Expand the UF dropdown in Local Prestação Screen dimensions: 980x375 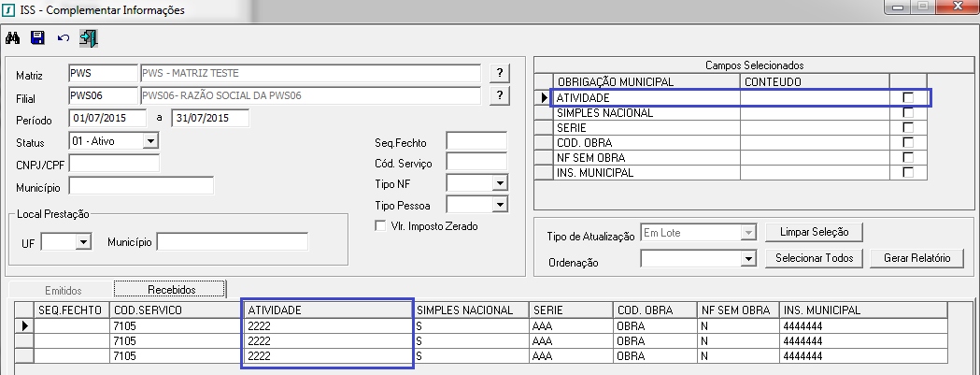83,243
